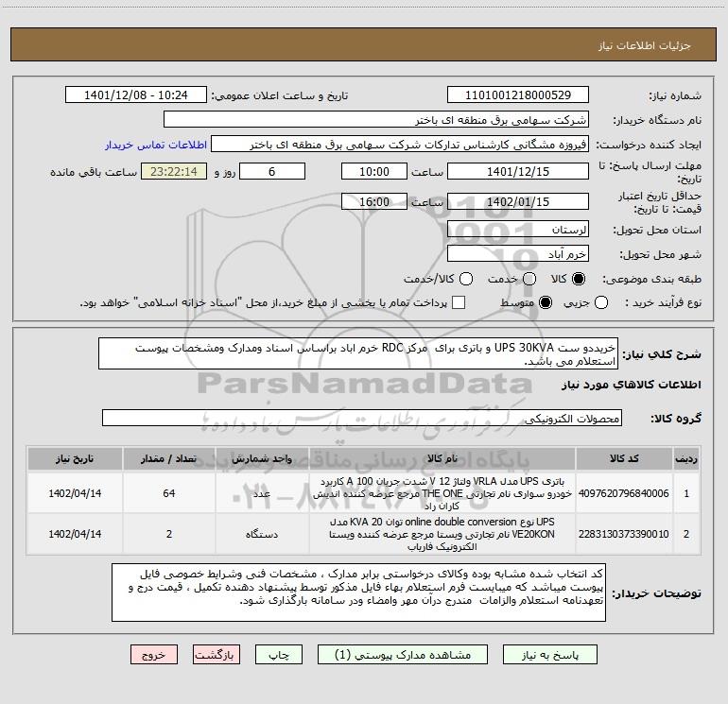The height and width of the screenshot is (704, 728).
Task: Click the buyer name field شرکت سهامی برق منطقه ای باختر
Action: [376, 120]
